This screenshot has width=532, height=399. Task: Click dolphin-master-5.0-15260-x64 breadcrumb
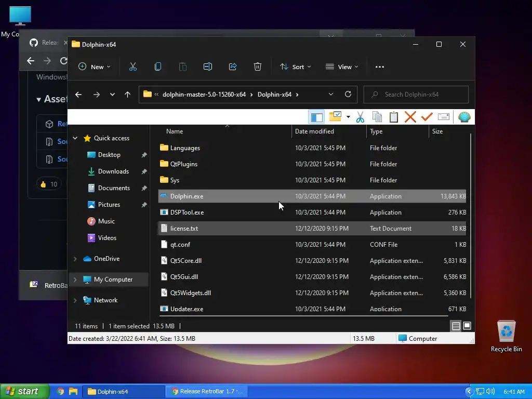pos(204,95)
